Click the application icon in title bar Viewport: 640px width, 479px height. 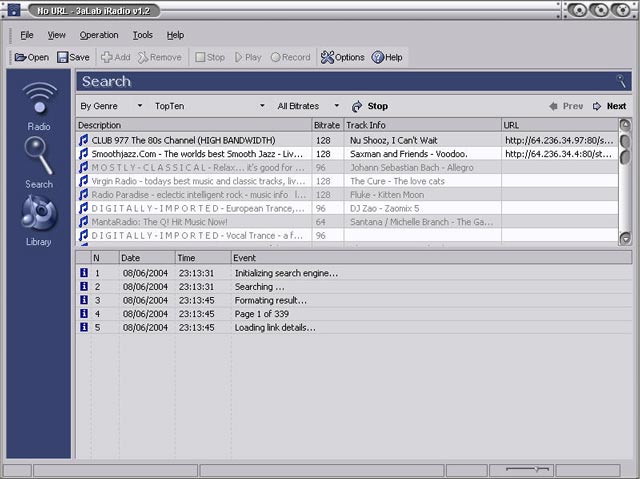pos(14,10)
